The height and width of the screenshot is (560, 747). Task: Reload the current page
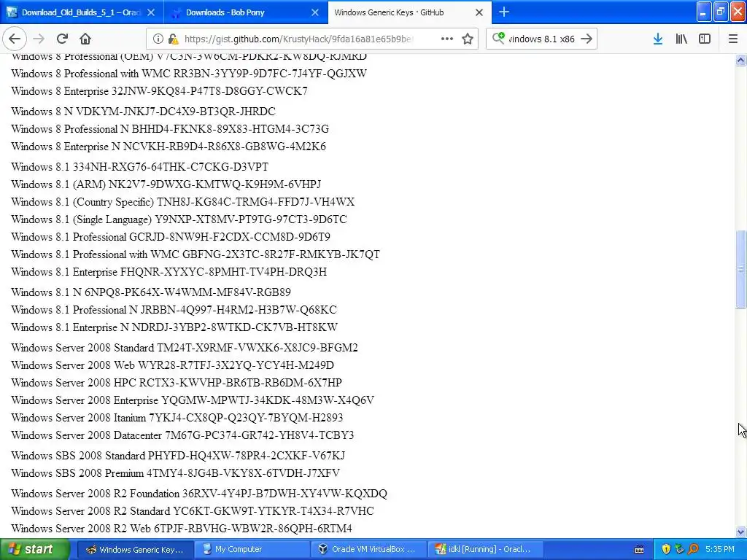[x=63, y=39]
